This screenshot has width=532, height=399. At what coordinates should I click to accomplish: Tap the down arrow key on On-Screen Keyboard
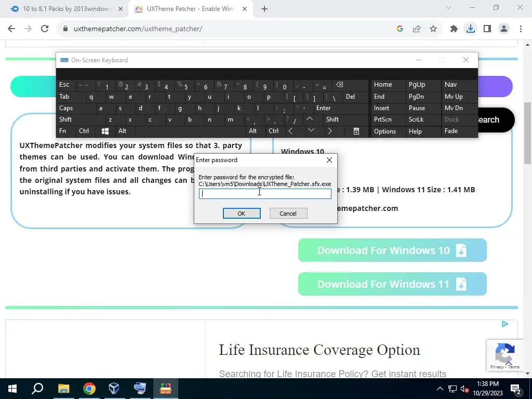click(311, 131)
